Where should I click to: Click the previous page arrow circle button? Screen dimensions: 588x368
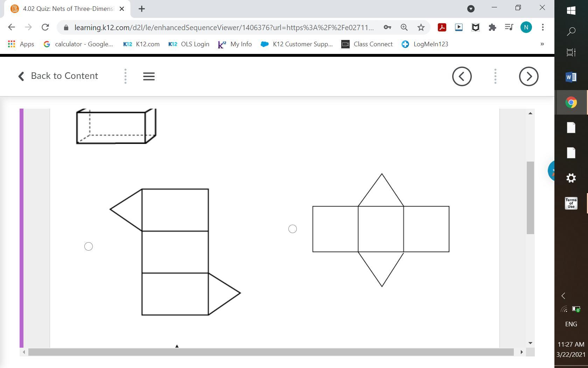pyautogui.click(x=462, y=76)
